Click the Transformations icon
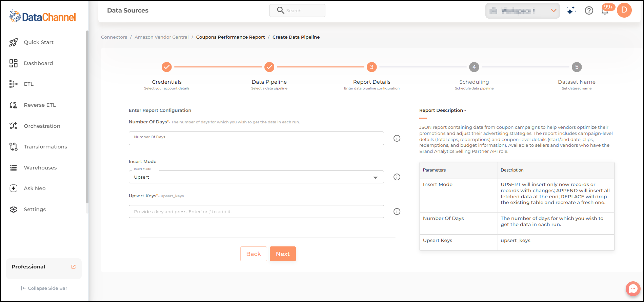The width and height of the screenshot is (644, 302). [14, 147]
